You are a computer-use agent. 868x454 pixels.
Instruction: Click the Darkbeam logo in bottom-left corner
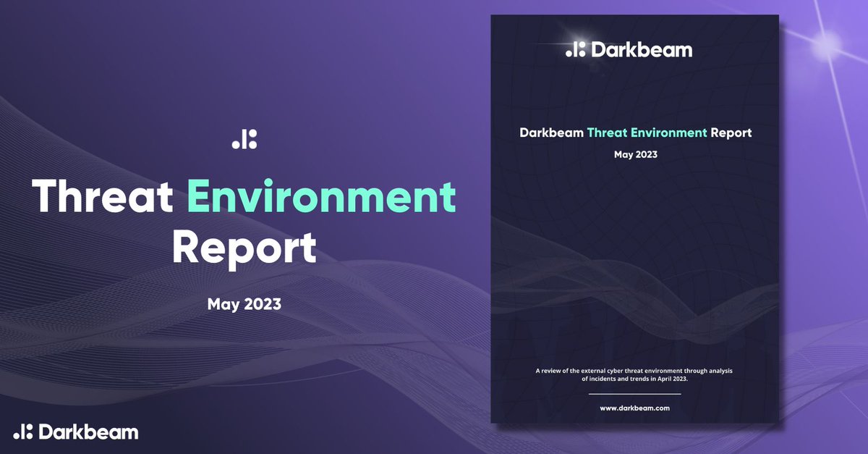click(75, 432)
